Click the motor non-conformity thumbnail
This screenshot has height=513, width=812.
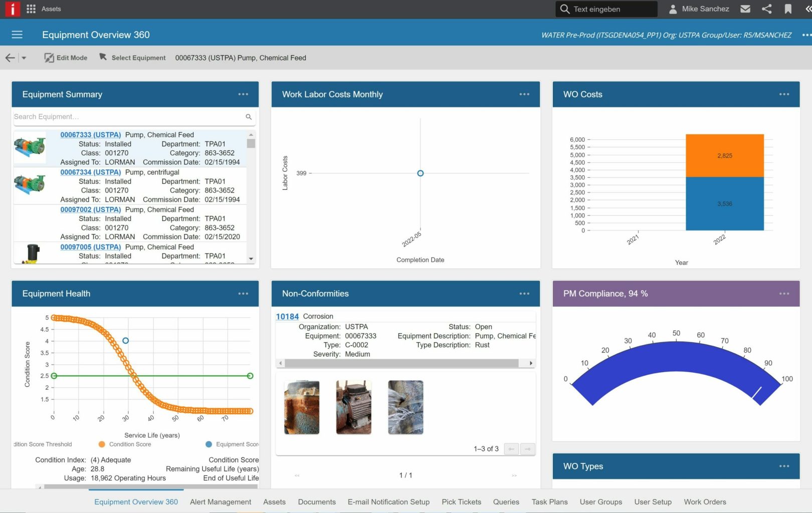[x=354, y=407]
